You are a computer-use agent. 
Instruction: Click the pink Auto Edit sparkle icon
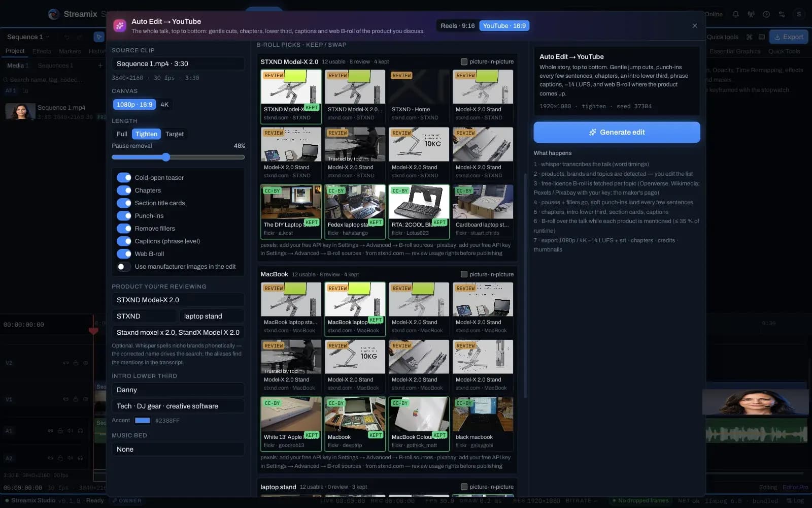[x=120, y=26]
